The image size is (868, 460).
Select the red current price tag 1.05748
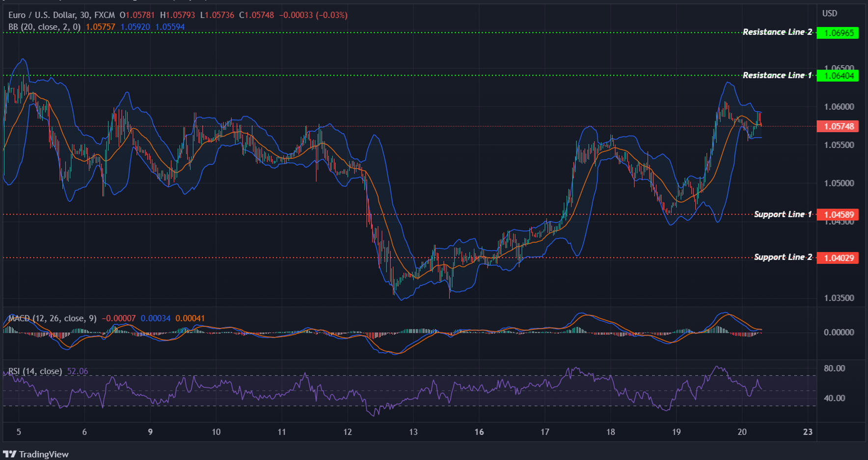click(x=837, y=126)
